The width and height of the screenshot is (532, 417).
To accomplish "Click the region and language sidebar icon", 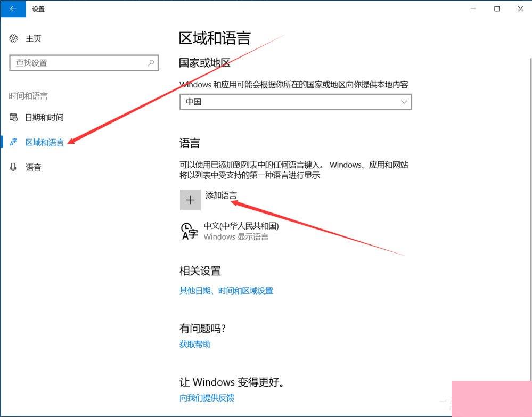I will 13,142.
